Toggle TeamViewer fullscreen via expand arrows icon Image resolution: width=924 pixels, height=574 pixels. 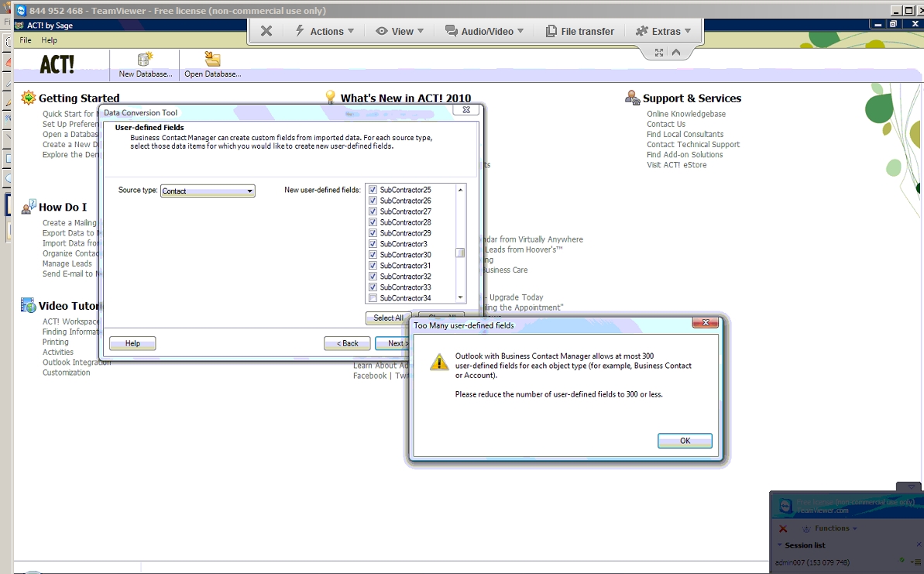point(659,53)
